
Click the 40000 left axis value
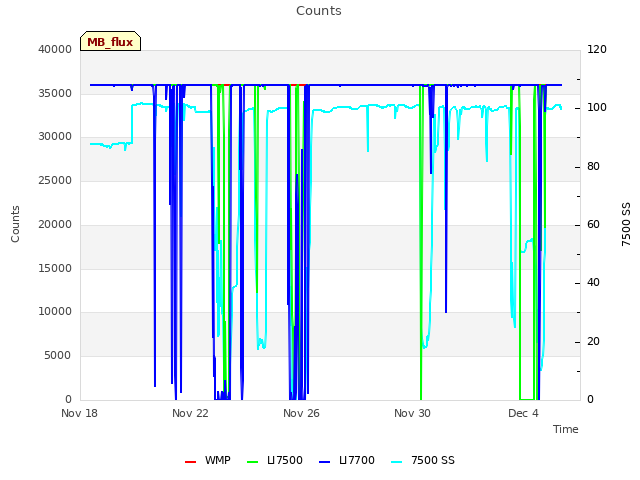pos(55,49)
